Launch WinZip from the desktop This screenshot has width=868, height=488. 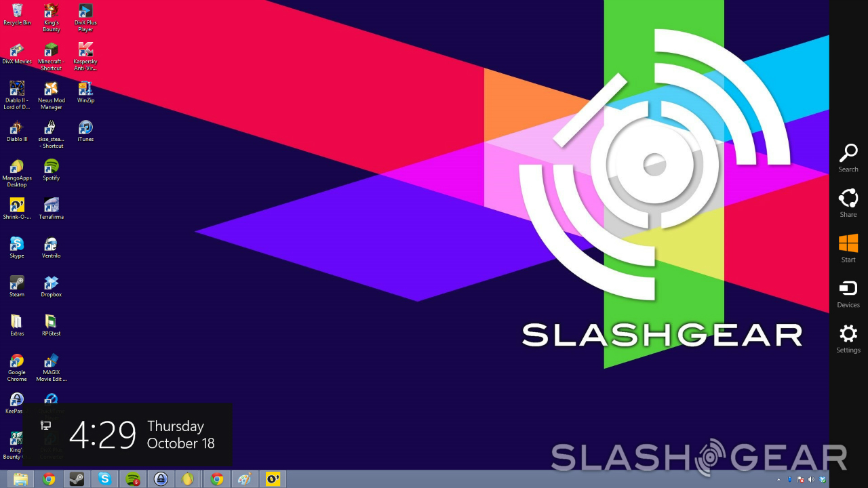85,92
